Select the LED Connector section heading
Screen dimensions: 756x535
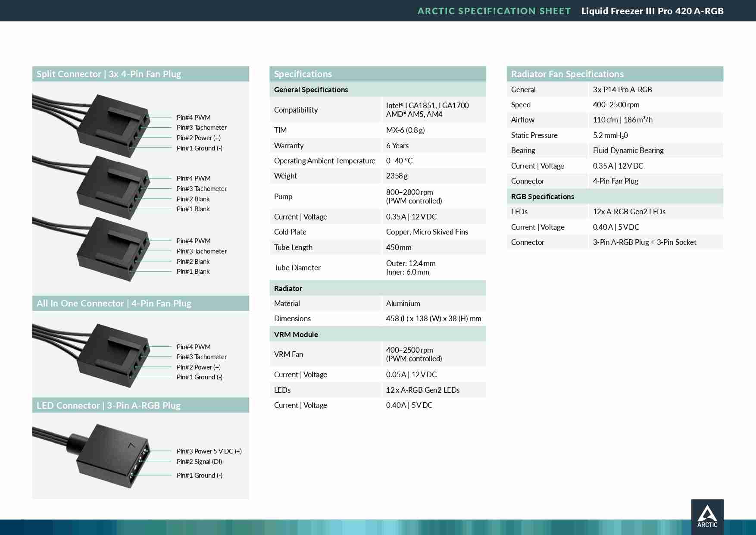coord(109,406)
